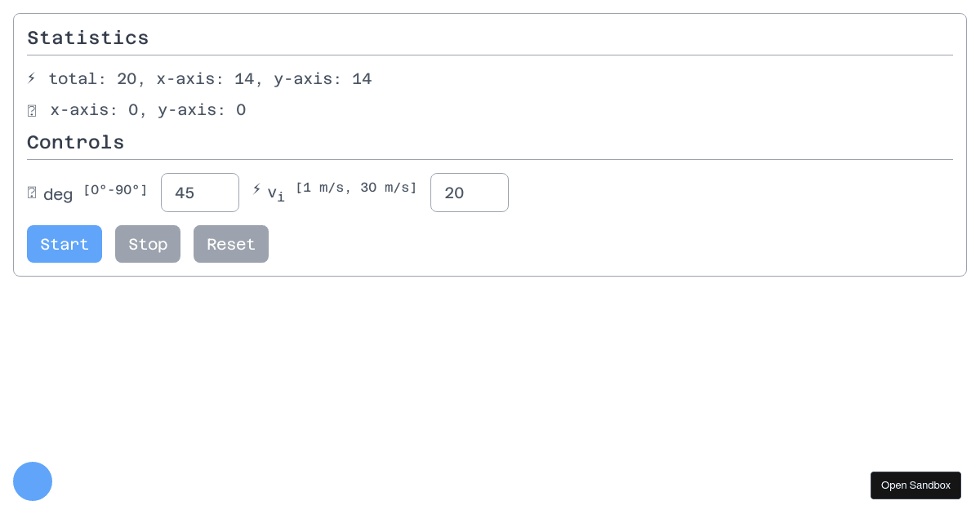The width and height of the screenshot is (980, 514).
Task: Select the lightning icon next to the Vi field
Action: click(x=256, y=189)
